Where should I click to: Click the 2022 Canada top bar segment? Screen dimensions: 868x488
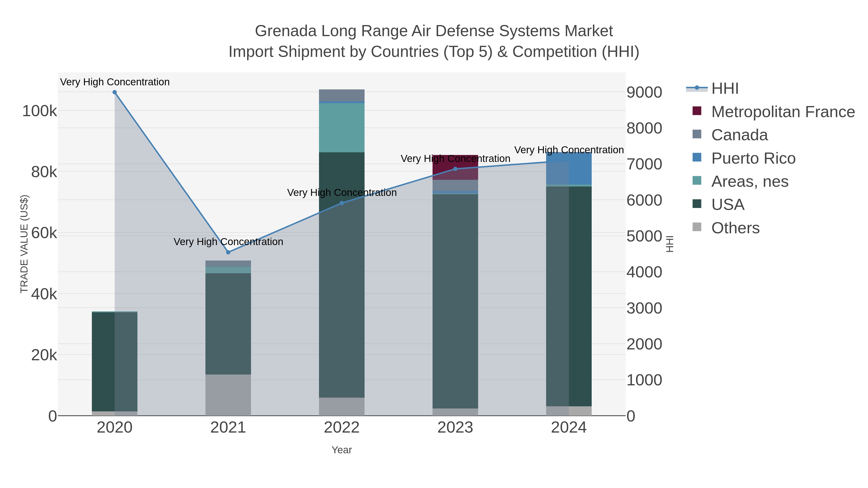coord(342,95)
